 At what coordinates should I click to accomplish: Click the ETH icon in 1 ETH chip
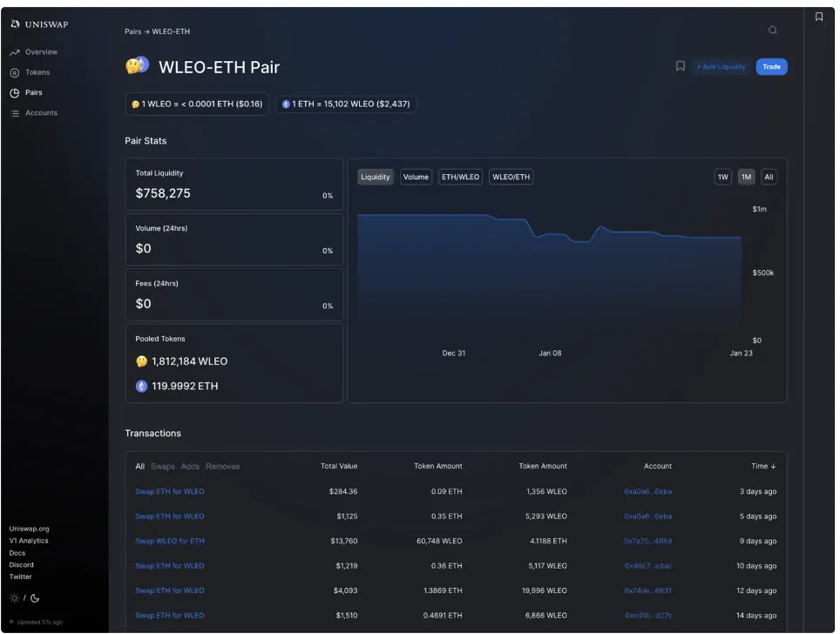[x=286, y=104]
